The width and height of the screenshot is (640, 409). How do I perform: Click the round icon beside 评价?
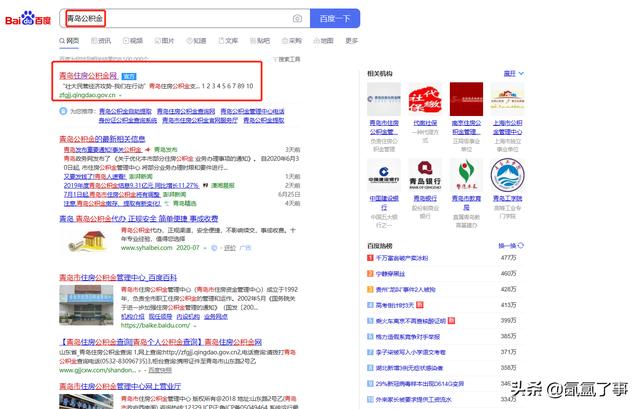tap(214, 248)
